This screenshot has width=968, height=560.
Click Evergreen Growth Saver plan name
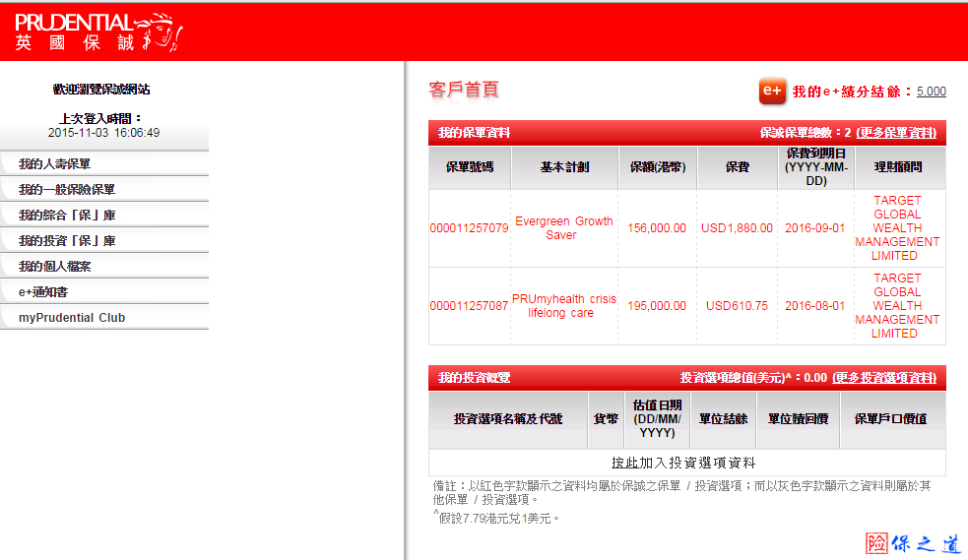[563, 228]
